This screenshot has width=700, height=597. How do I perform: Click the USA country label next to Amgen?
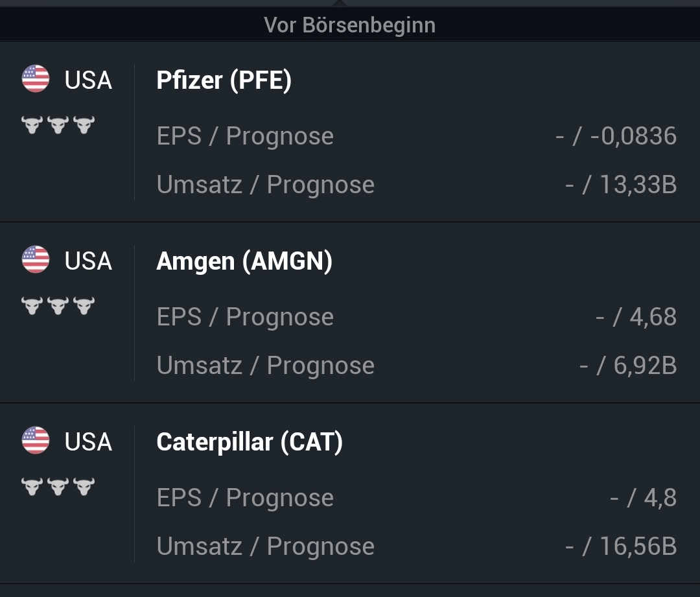tap(88, 261)
